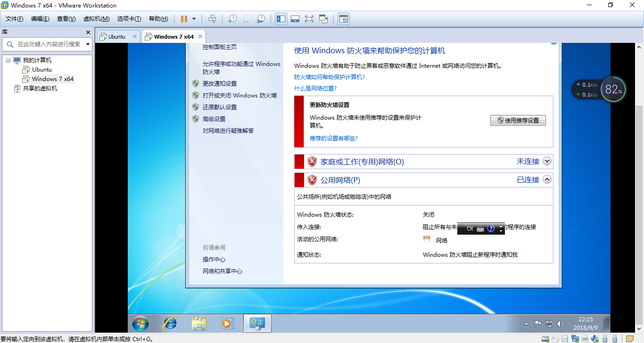Revert the virtual machine to its snapshot
Viewport: 644px width, 343px height.
247,19
